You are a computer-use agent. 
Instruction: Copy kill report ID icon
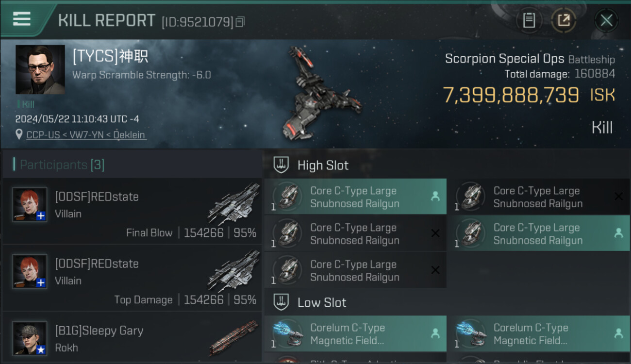click(240, 22)
